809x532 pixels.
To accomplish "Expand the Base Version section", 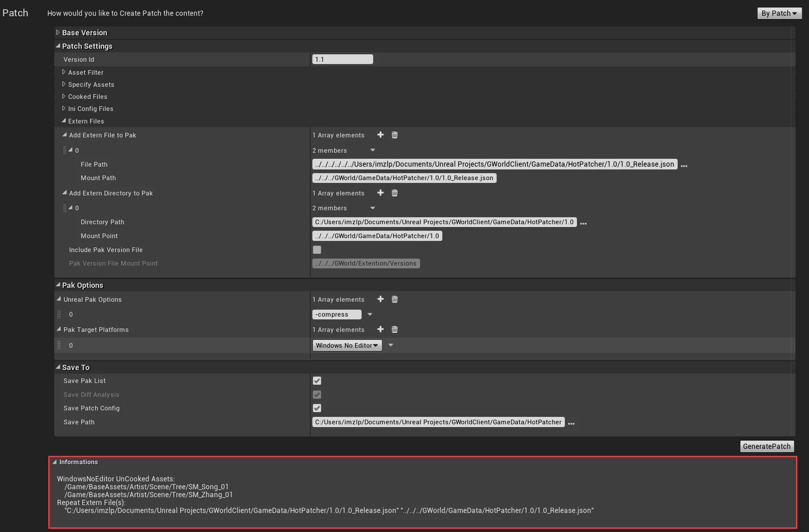I will 58,32.
